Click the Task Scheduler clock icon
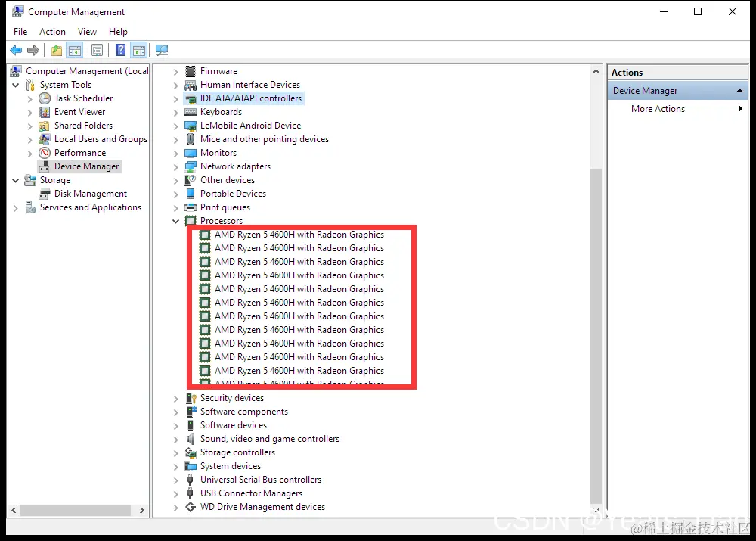 pos(45,98)
